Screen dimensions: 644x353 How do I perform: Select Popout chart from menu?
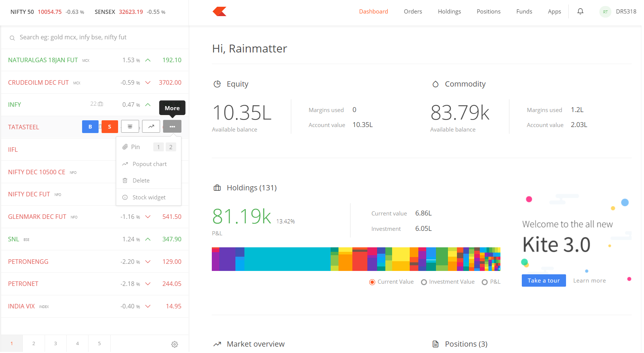149,165
